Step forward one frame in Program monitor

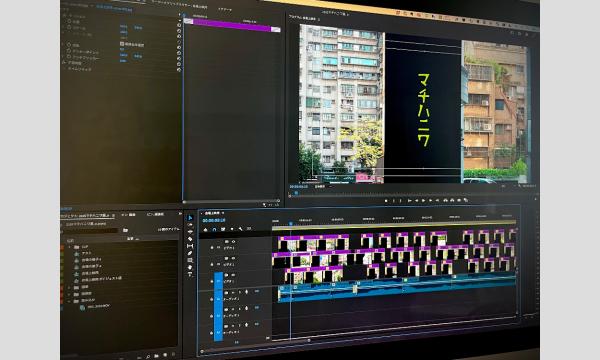pyautogui.click(x=430, y=200)
